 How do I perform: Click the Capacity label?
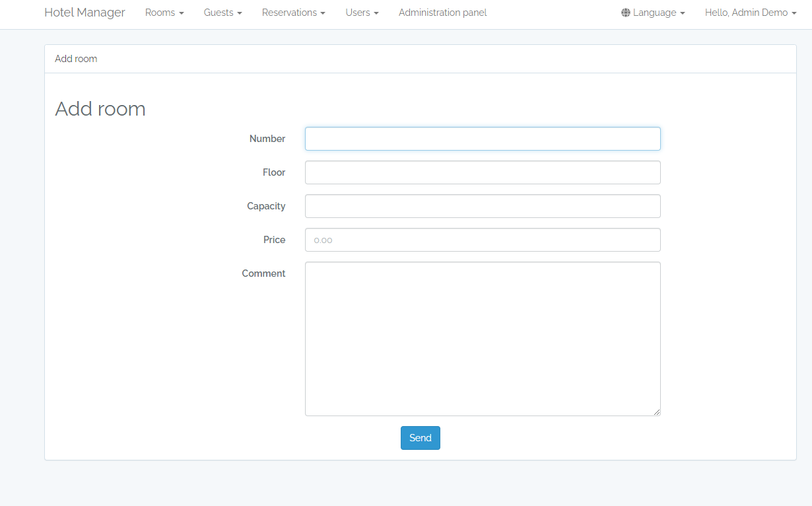click(x=266, y=206)
